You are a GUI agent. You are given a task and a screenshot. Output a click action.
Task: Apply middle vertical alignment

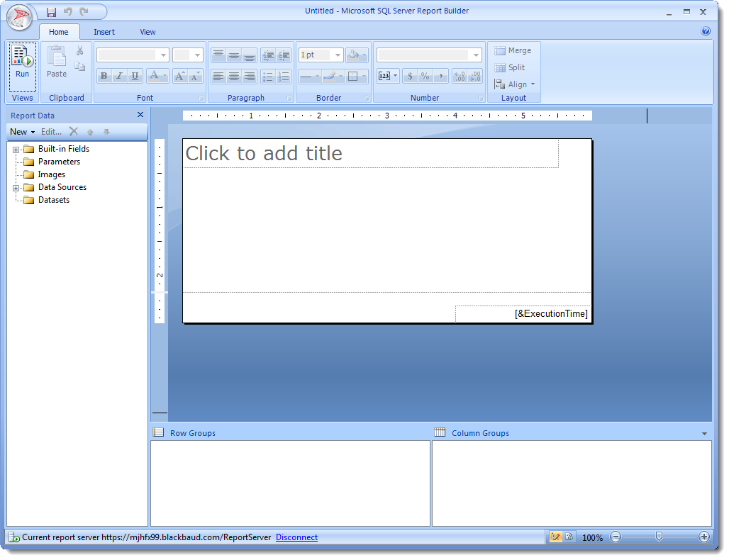[234, 55]
